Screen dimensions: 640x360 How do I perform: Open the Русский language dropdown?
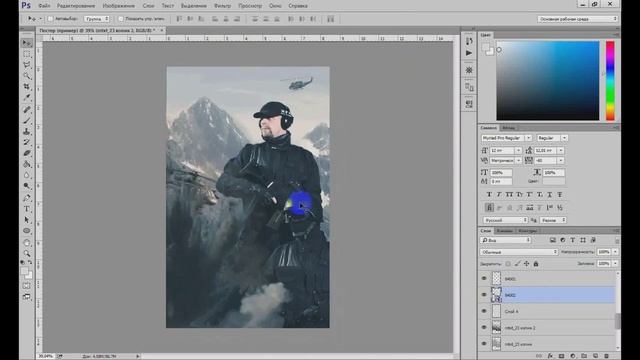pyautogui.click(x=505, y=220)
